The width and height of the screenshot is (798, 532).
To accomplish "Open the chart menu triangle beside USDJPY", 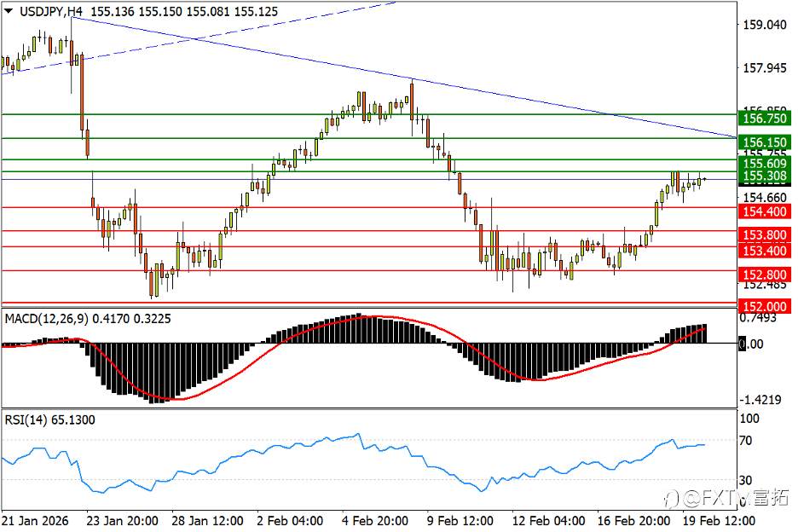I will click(x=9, y=11).
